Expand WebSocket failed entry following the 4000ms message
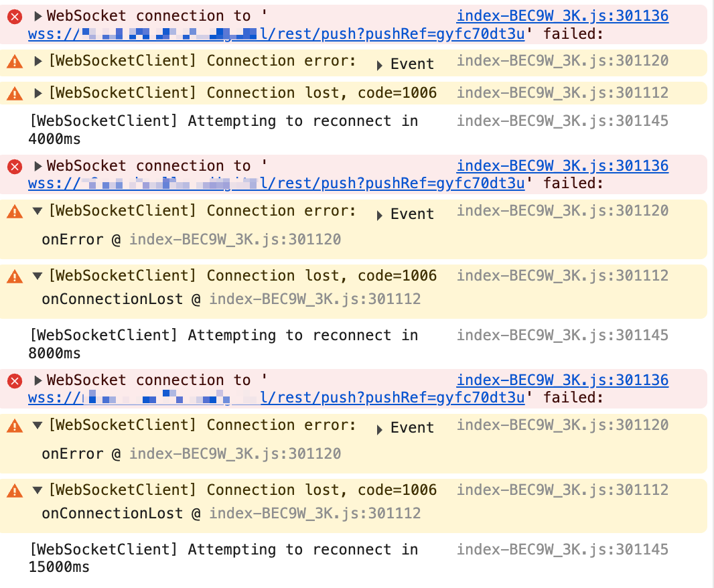Viewport: 714px width, 588px height. point(38,166)
